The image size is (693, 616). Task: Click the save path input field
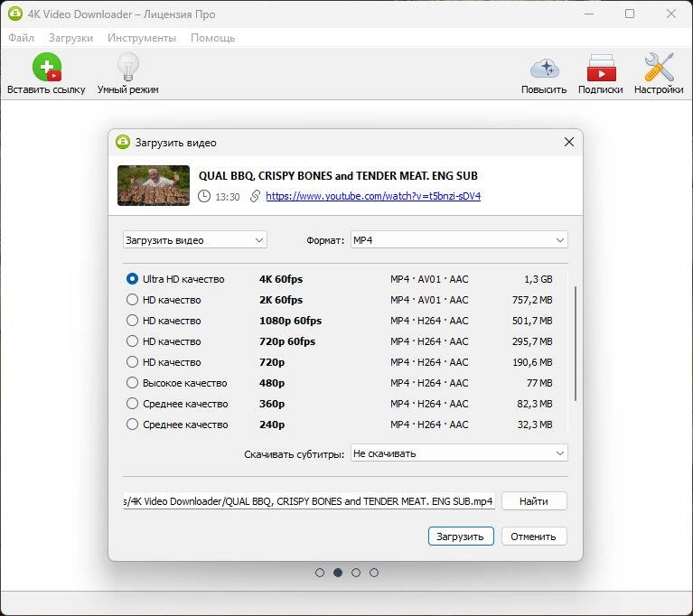(x=309, y=501)
